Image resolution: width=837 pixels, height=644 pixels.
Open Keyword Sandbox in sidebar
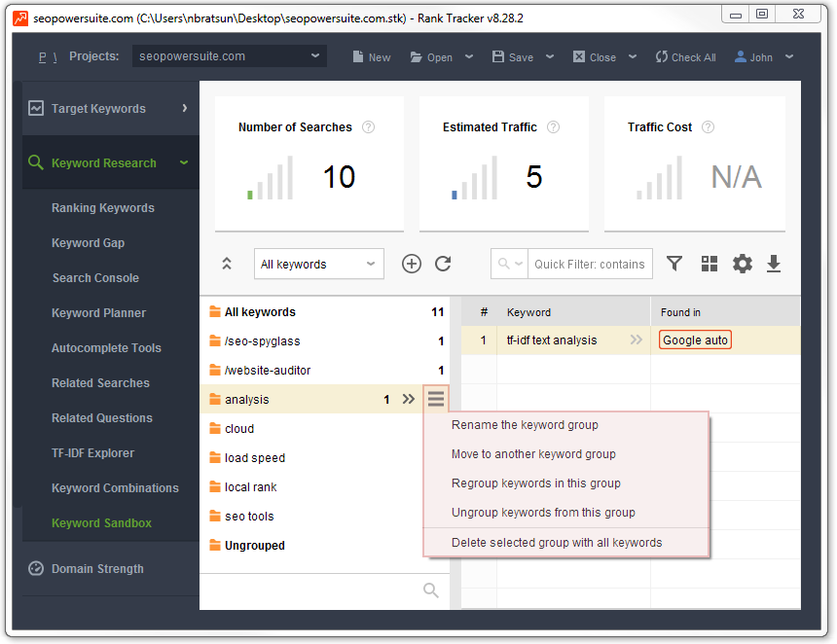[x=101, y=522]
